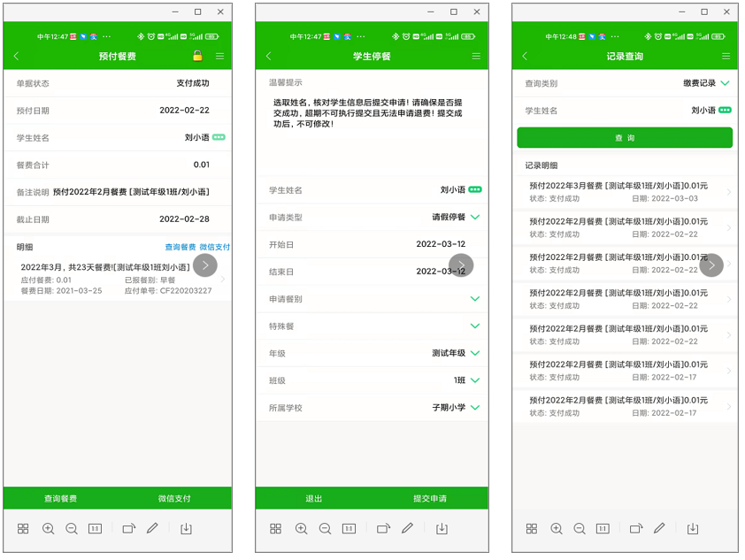Viewport: 745px width, 560px height.
Task: Click the 预付日期 value 2022-02-22
Action: (184, 111)
